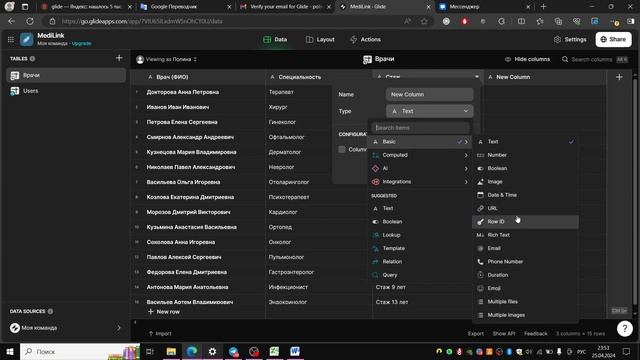Choose suggested Text type
The height and width of the screenshot is (360, 640).
pos(420,208)
